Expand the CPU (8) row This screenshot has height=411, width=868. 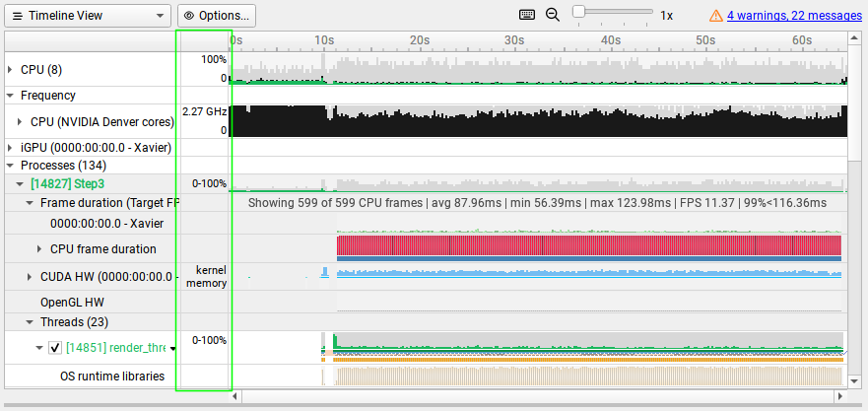pos(10,69)
